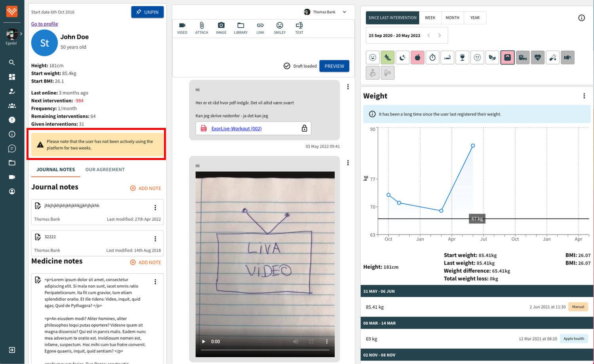Screen dimensions: 594x364
Task: Click the video progress bar
Action: click(x=265, y=350)
